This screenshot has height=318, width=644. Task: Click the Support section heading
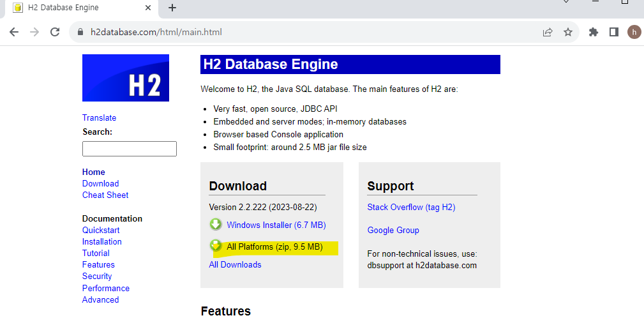click(390, 186)
